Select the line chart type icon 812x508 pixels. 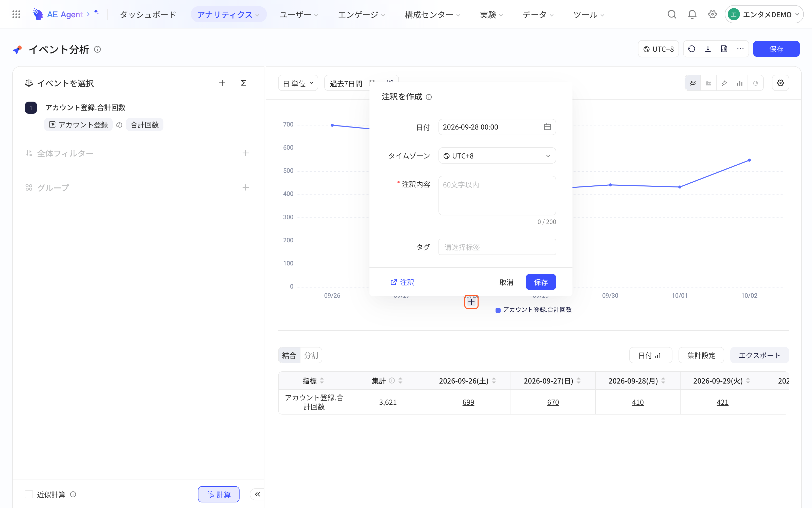pyautogui.click(x=693, y=83)
